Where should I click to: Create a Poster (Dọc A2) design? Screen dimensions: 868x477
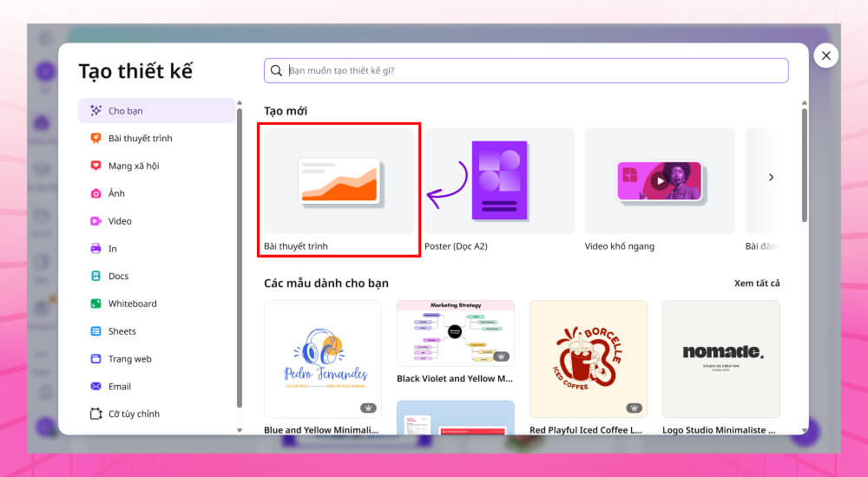(499, 181)
